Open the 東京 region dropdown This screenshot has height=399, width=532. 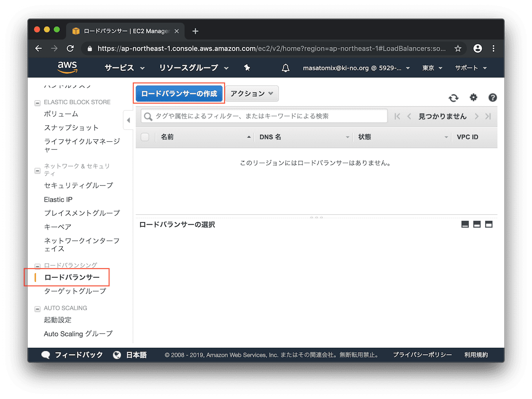[432, 68]
